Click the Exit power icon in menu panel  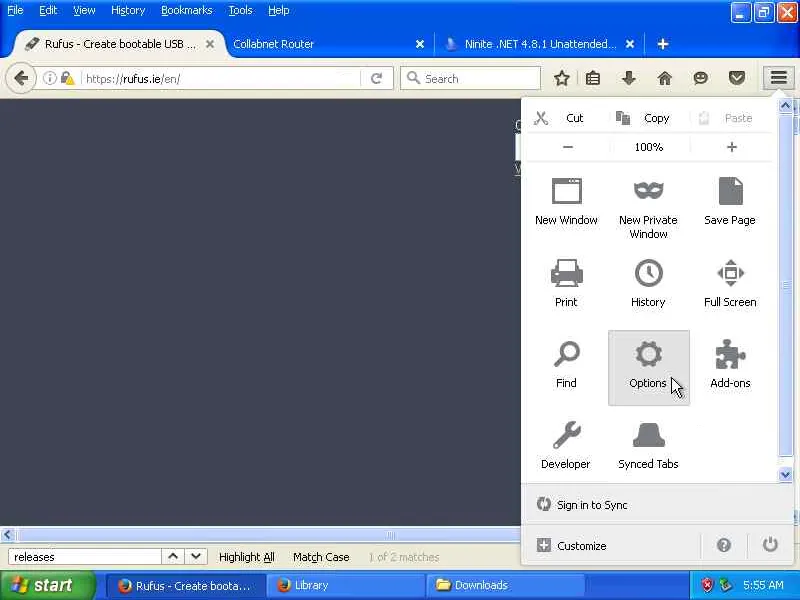(x=770, y=545)
